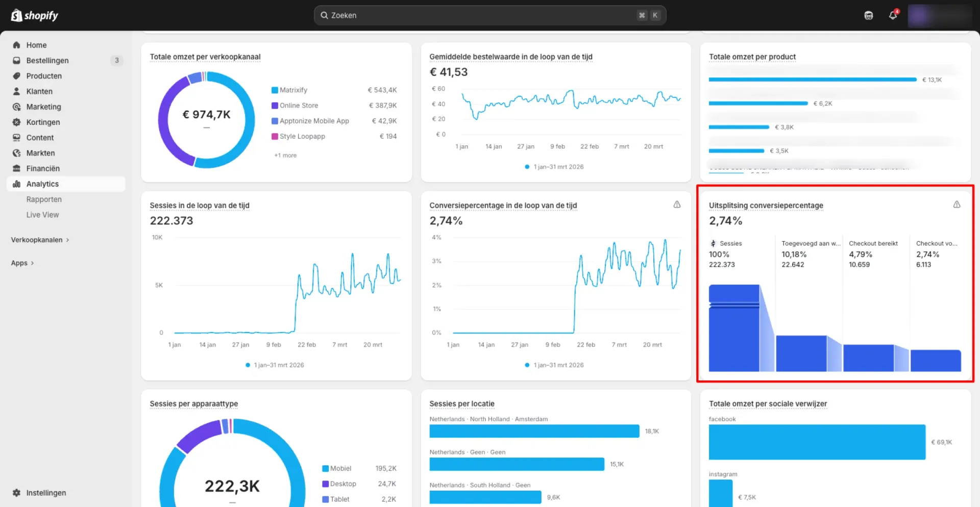The height and width of the screenshot is (507, 980).
Task: Click the 'Toegevoegd aan w...' 10,18% value
Action: tap(794, 254)
